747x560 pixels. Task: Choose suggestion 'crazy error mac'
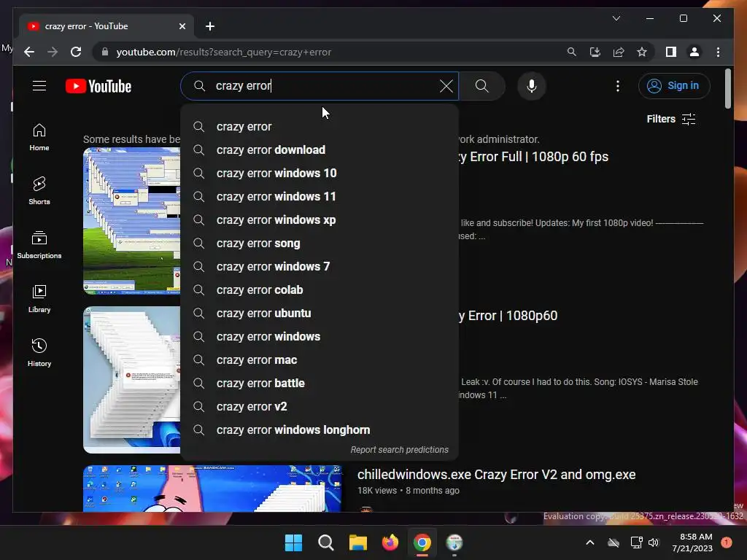tap(320, 360)
